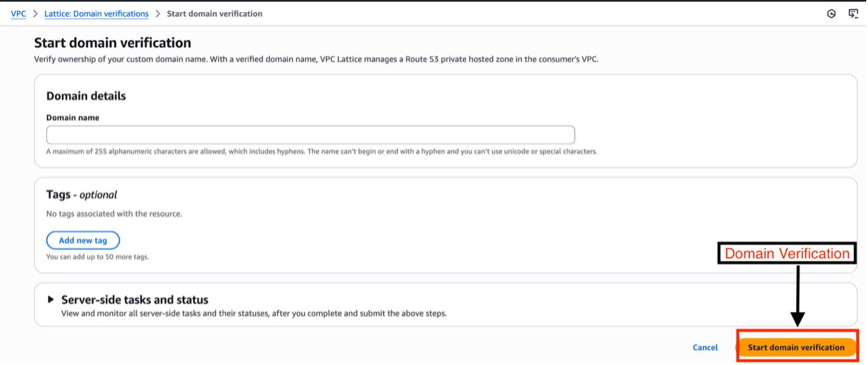Image resolution: width=868 pixels, height=365 pixels.
Task: Collapse or expand the status monitoring section
Action: [x=52, y=299]
